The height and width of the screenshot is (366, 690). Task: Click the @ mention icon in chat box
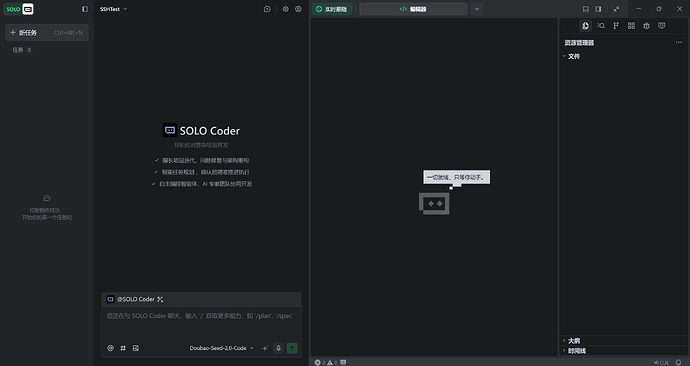click(110, 348)
